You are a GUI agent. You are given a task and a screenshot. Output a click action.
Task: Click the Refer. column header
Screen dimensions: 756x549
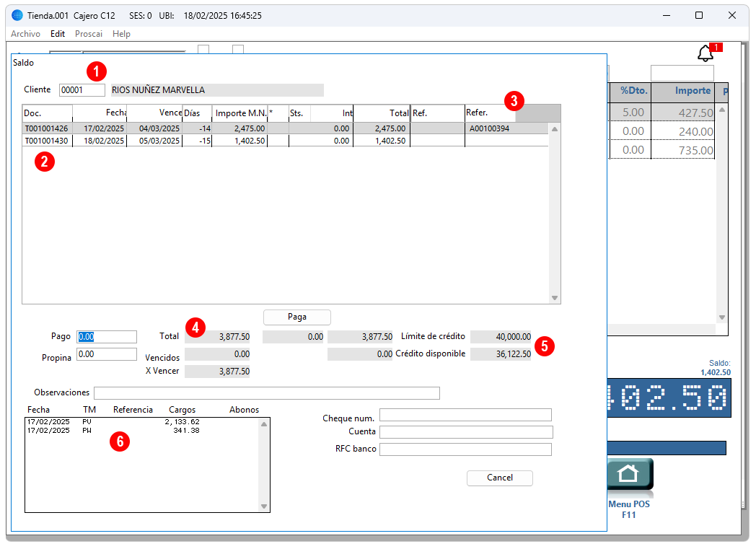tap(490, 113)
